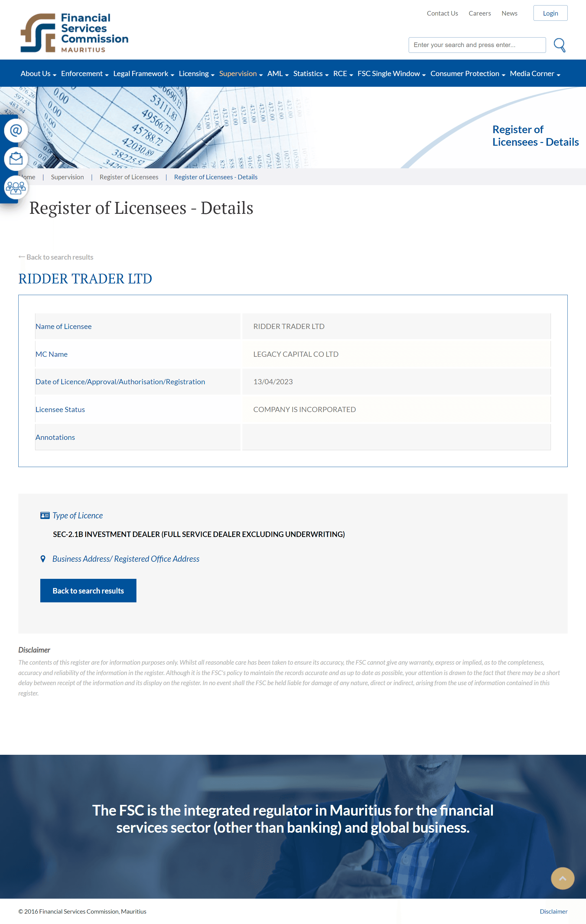Click the Enforcement navigation dropdown
The width and height of the screenshot is (586, 924).
(x=83, y=73)
